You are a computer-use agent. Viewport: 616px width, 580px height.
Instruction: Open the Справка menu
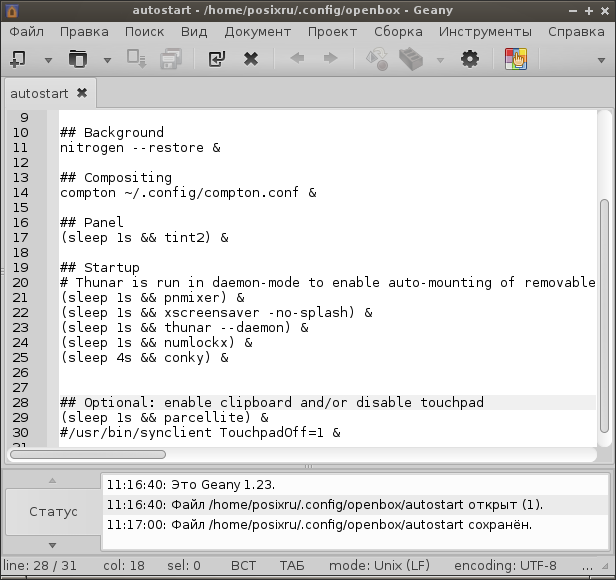[576, 32]
